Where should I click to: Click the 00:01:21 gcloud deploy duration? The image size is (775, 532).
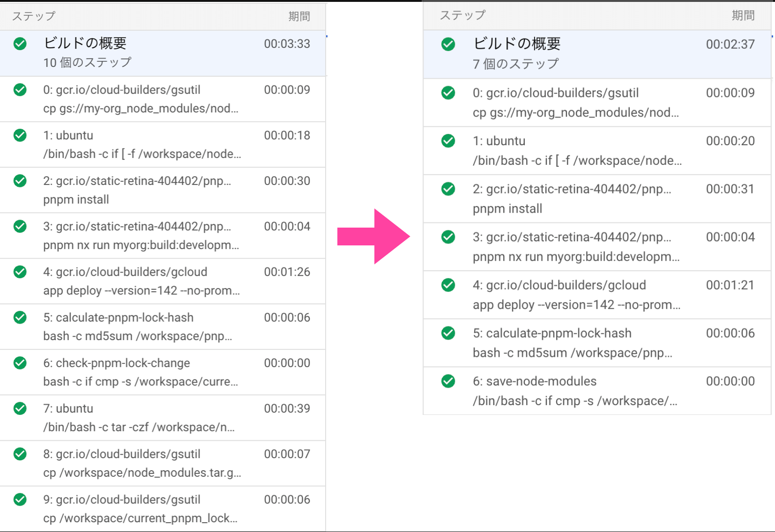pos(730,285)
